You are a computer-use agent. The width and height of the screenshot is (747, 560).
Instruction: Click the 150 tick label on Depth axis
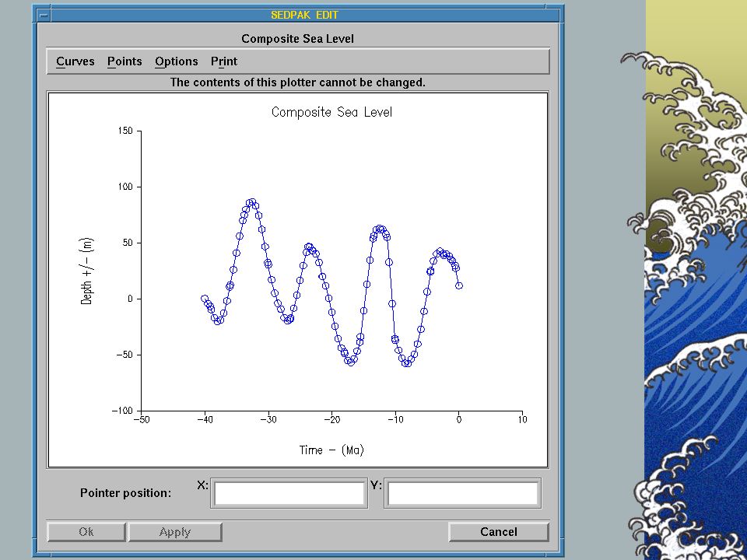click(125, 131)
